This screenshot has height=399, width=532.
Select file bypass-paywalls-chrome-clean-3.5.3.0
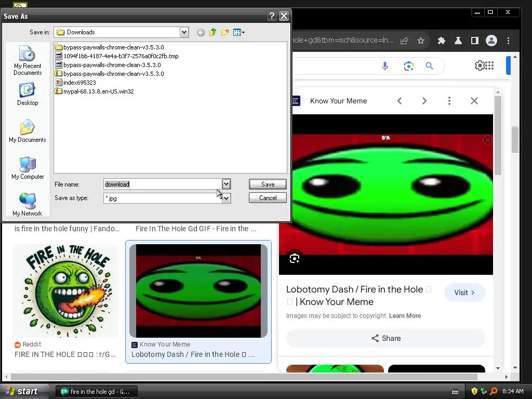tap(108, 65)
